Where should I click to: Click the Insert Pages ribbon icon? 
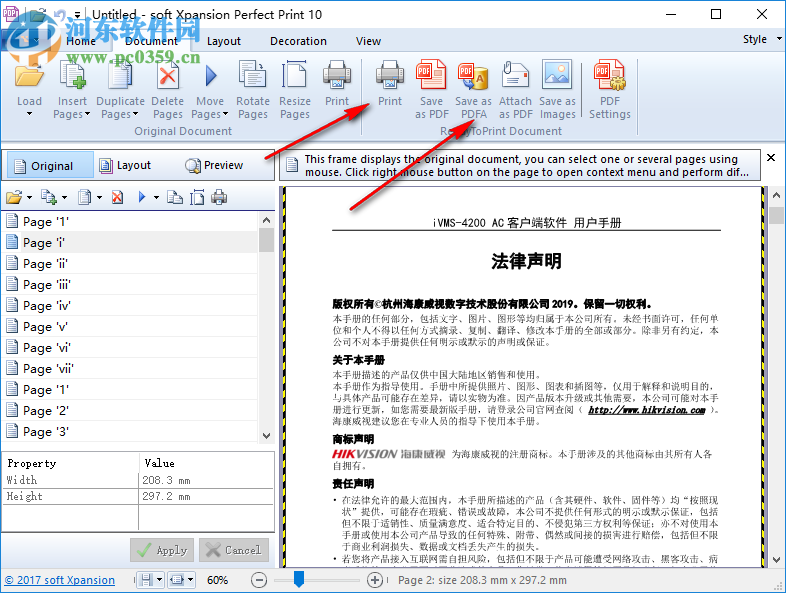click(73, 76)
